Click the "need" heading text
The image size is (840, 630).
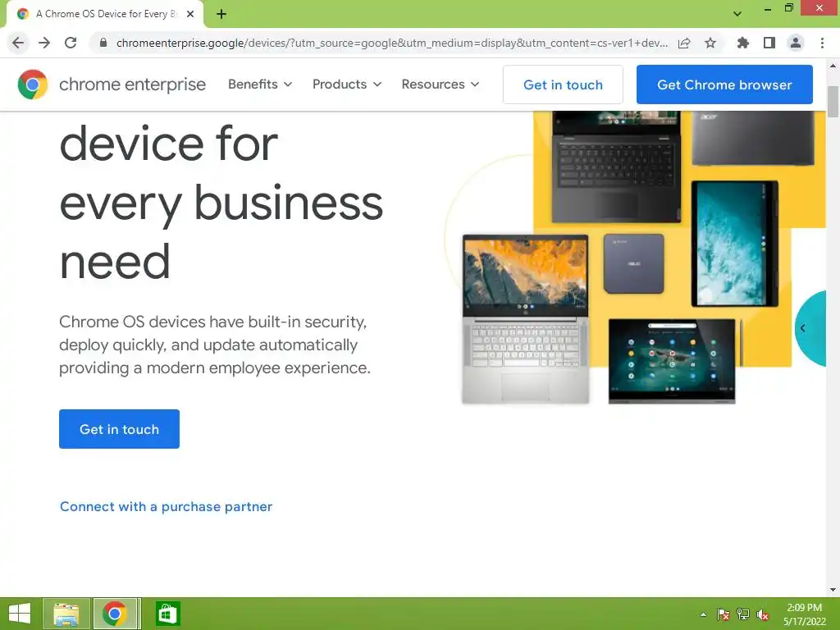coord(115,262)
